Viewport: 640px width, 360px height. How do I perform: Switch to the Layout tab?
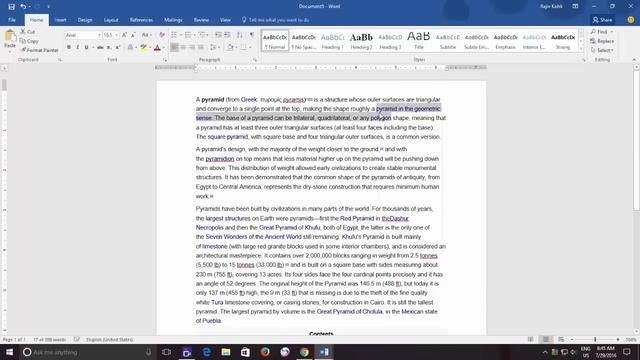coord(111,20)
